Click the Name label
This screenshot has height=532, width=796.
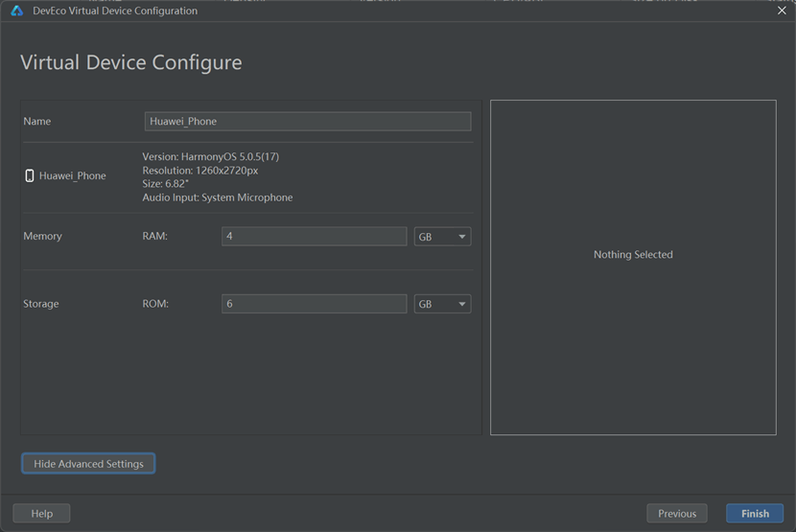37,122
